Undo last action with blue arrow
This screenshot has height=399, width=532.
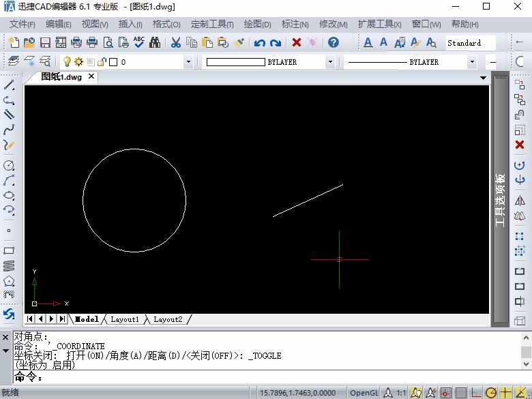pyautogui.click(x=260, y=43)
